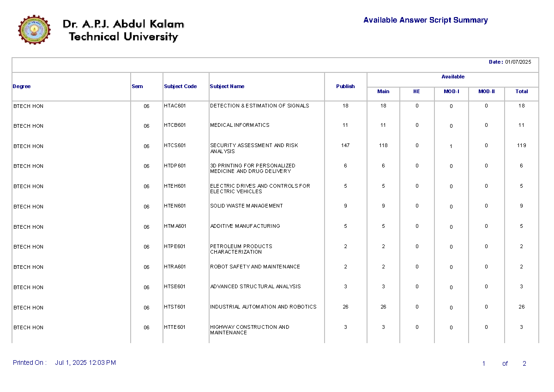Select the 'MOD-II' column header

(487, 91)
